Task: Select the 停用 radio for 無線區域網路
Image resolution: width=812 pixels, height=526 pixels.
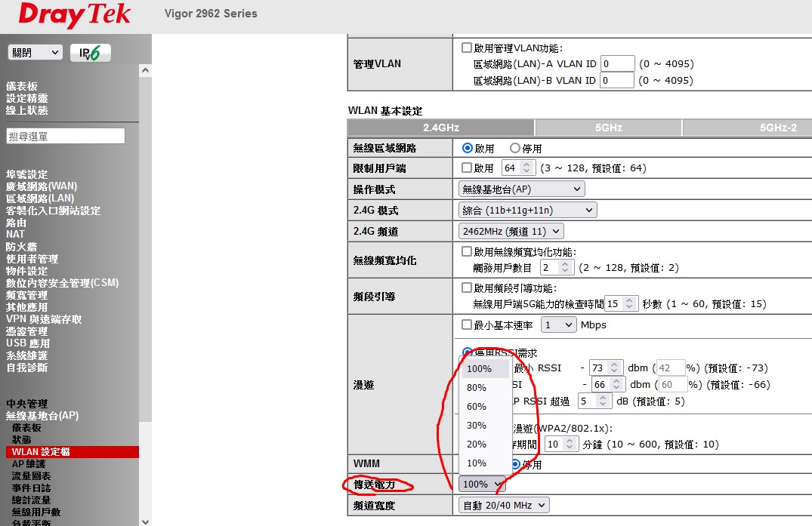Action: pos(515,149)
